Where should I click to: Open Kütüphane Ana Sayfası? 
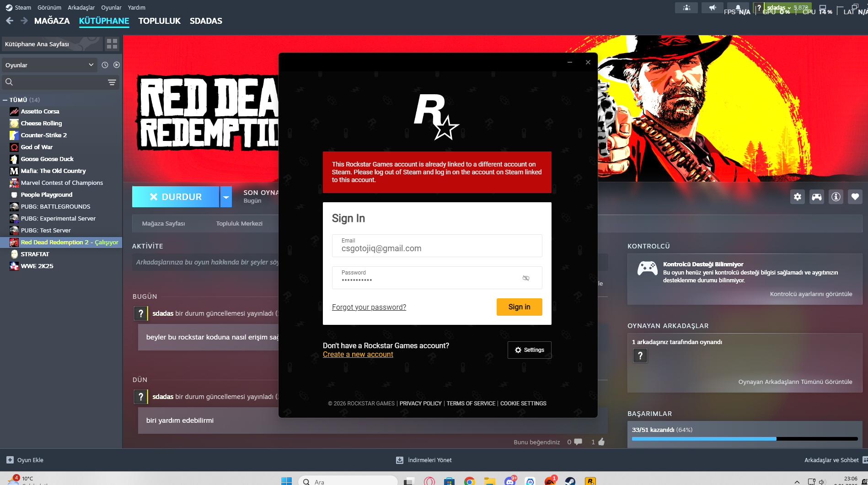pyautogui.click(x=52, y=44)
